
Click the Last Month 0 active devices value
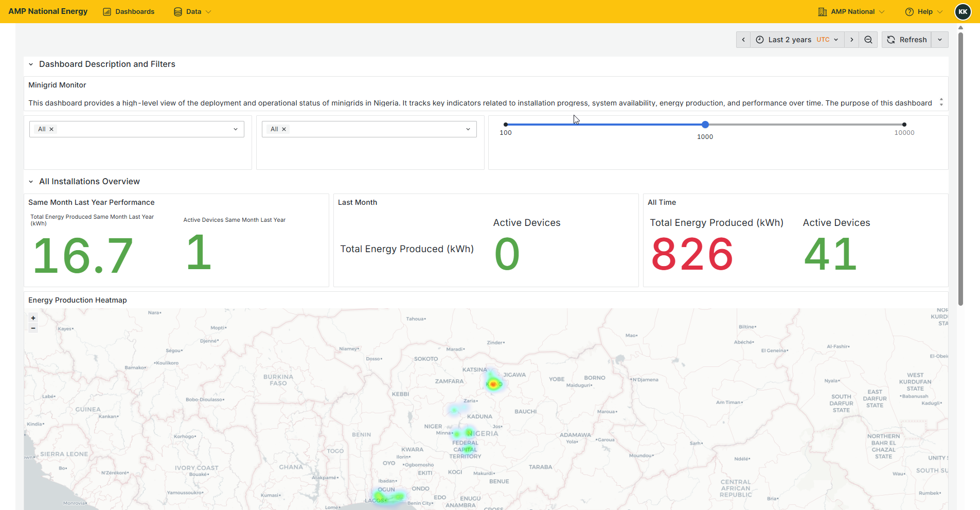(507, 254)
